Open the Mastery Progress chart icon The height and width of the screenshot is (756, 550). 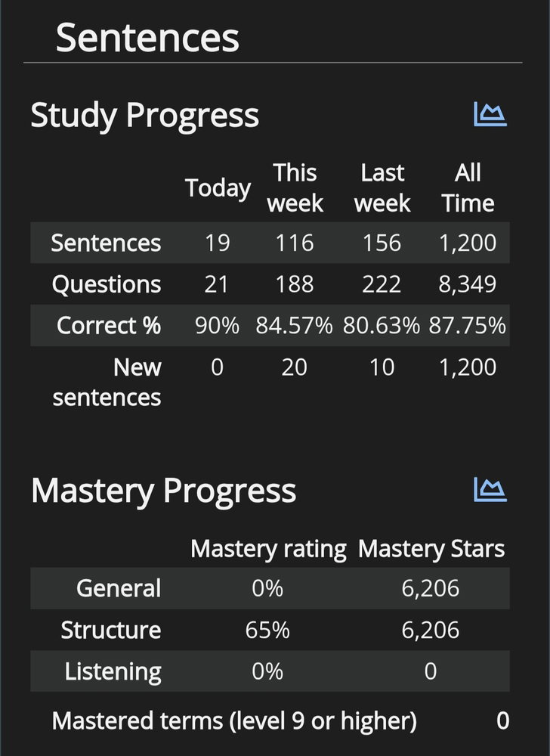point(490,490)
